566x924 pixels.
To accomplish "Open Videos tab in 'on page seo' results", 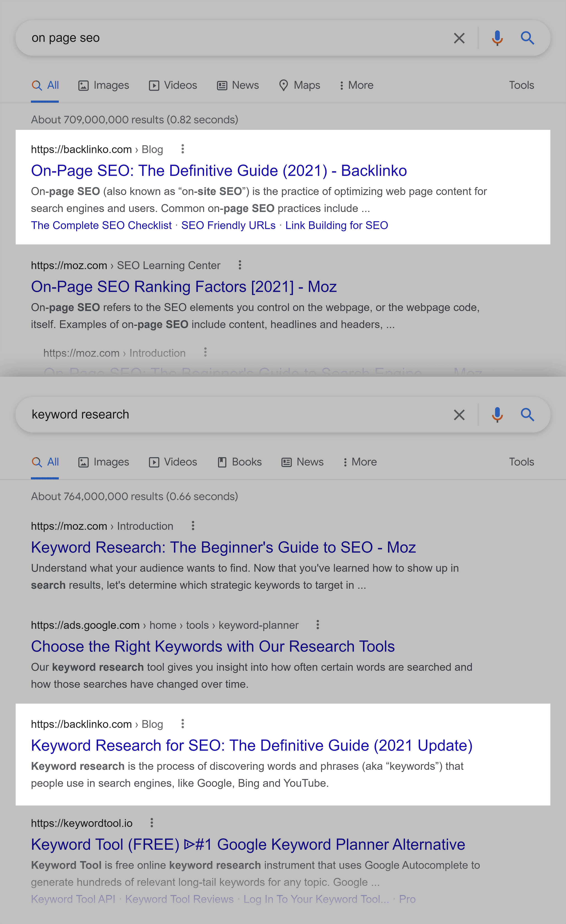I will [173, 85].
